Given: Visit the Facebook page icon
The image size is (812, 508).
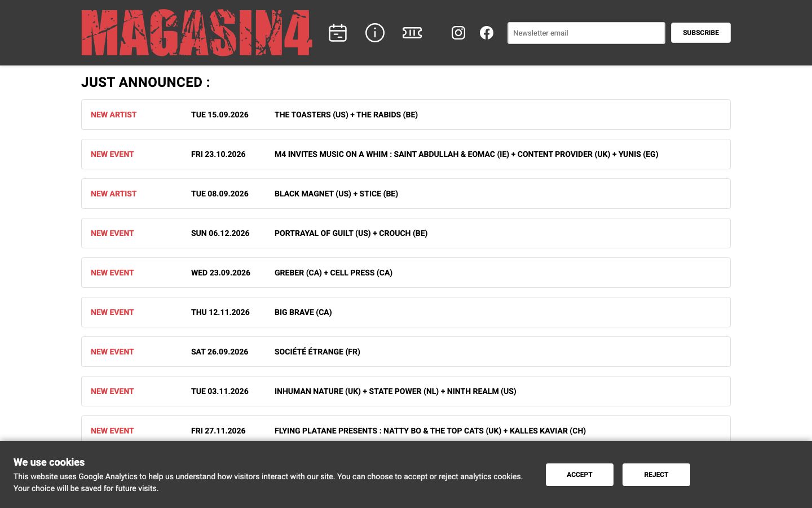Looking at the screenshot, I should [487, 33].
